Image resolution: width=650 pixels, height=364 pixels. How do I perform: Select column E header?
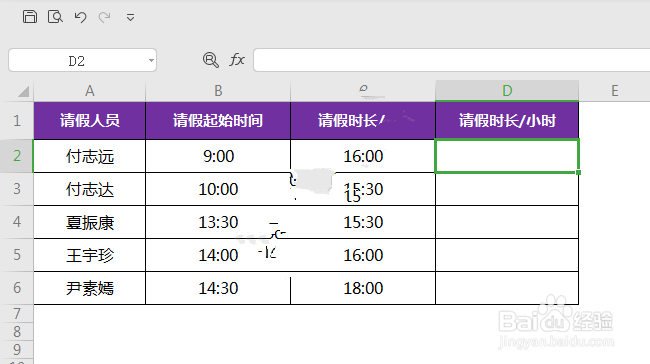tap(614, 91)
